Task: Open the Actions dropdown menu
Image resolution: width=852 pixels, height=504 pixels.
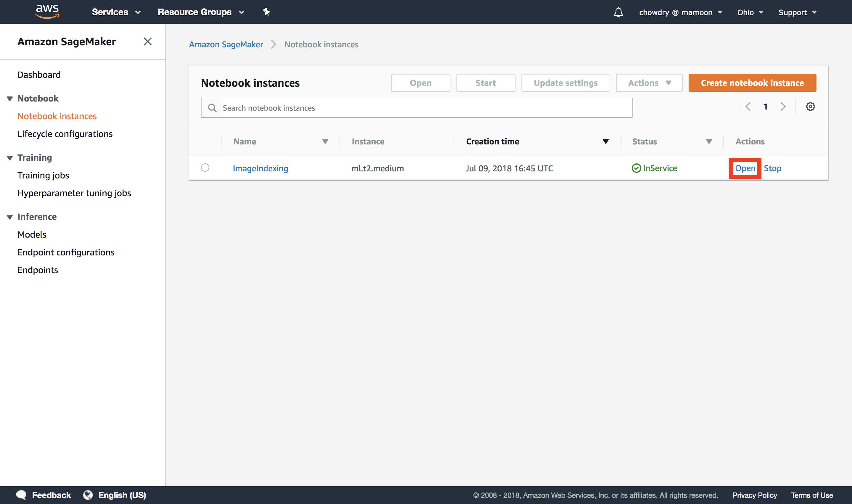Action: pyautogui.click(x=649, y=83)
